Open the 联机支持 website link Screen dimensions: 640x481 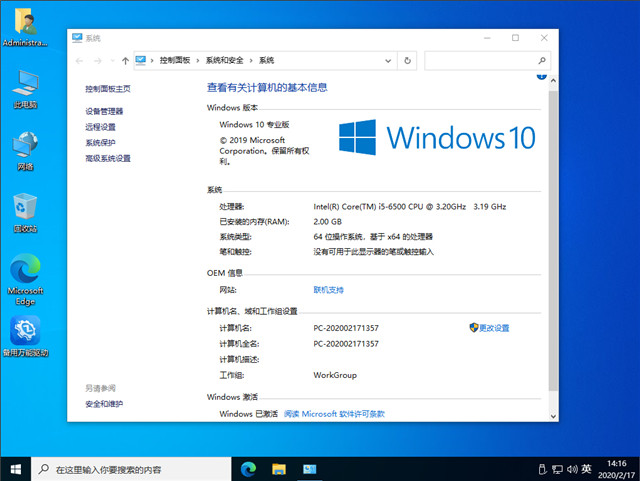pos(329,290)
